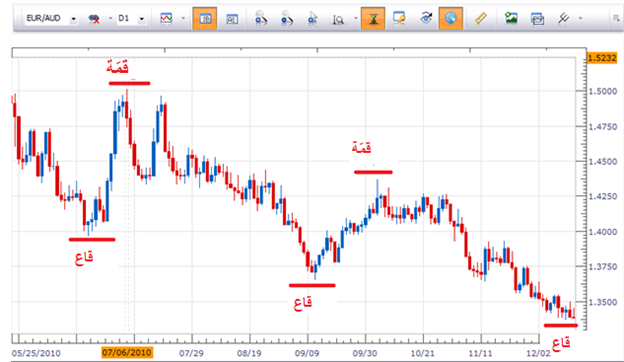
Task: Click the second chart layout icon
Action: click(x=232, y=19)
